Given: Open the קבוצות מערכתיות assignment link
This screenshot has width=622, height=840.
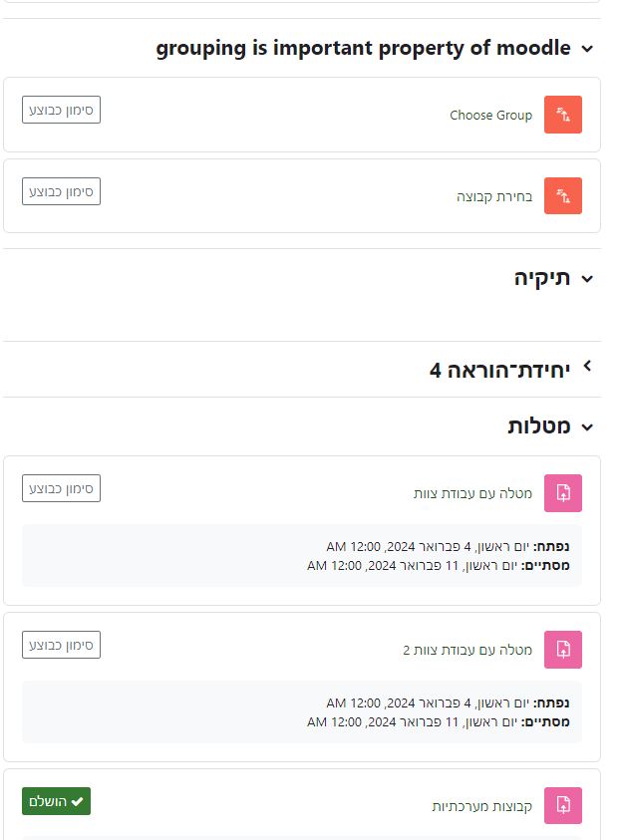Looking at the screenshot, I should coord(481,806).
